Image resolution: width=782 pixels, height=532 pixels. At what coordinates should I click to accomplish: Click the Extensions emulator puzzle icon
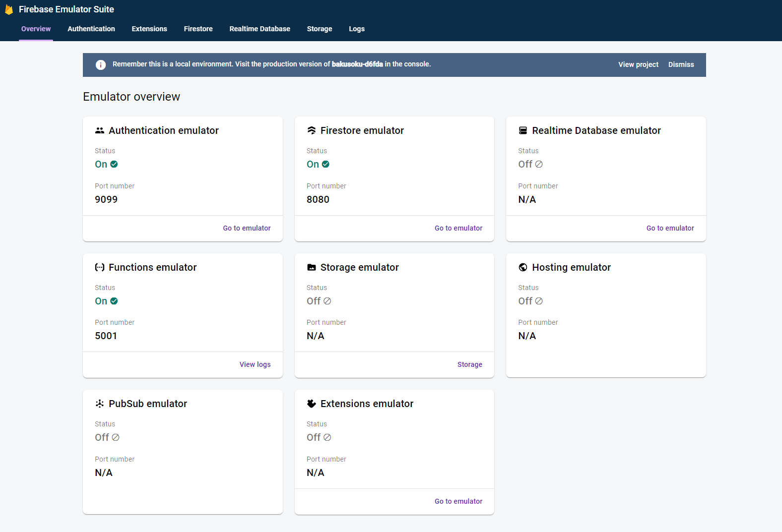(312, 404)
